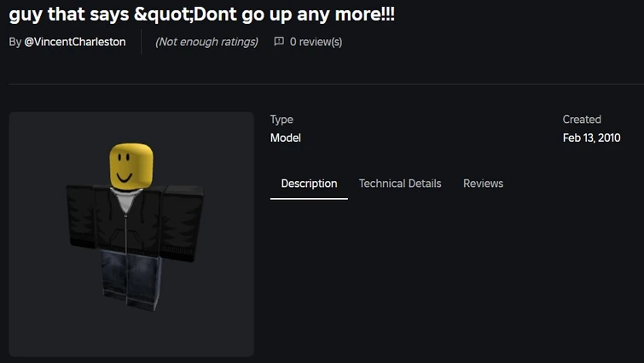The height and width of the screenshot is (363, 644).
Task: Click the review speech-bubble icon
Action: tap(279, 42)
